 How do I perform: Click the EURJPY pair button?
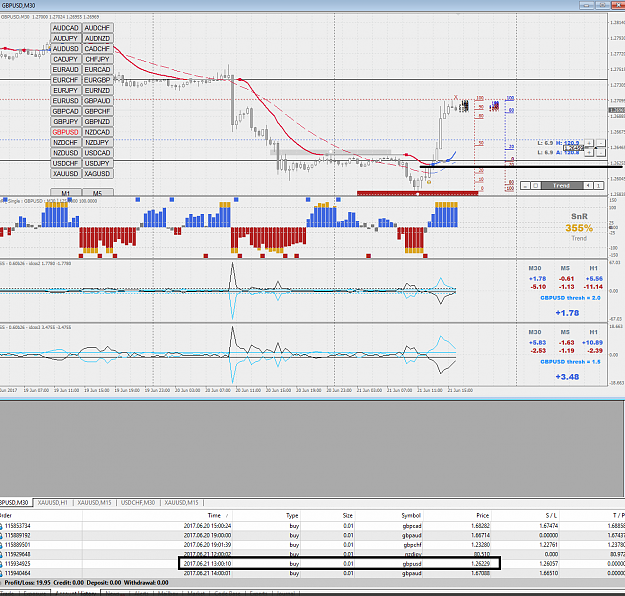coord(66,90)
